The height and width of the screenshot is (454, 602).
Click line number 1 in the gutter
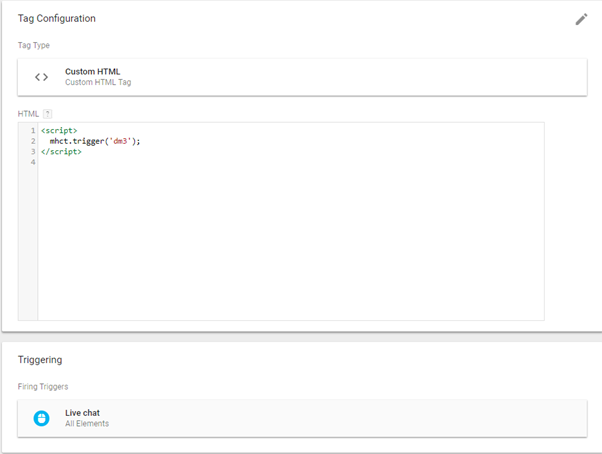point(33,130)
